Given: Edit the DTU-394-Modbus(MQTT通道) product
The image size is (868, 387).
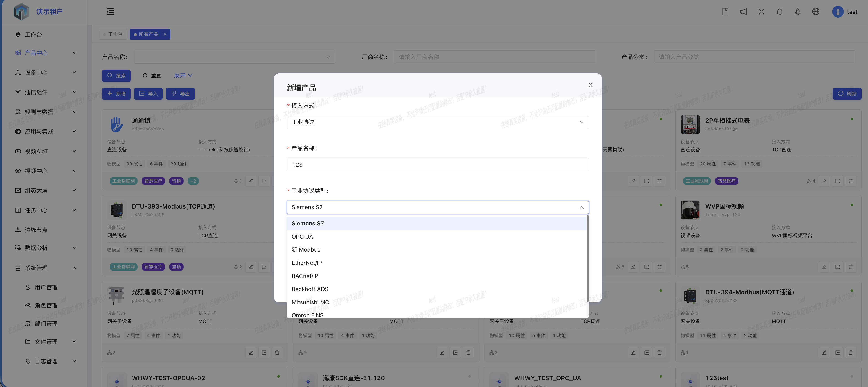Looking at the screenshot, I should 824,353.
